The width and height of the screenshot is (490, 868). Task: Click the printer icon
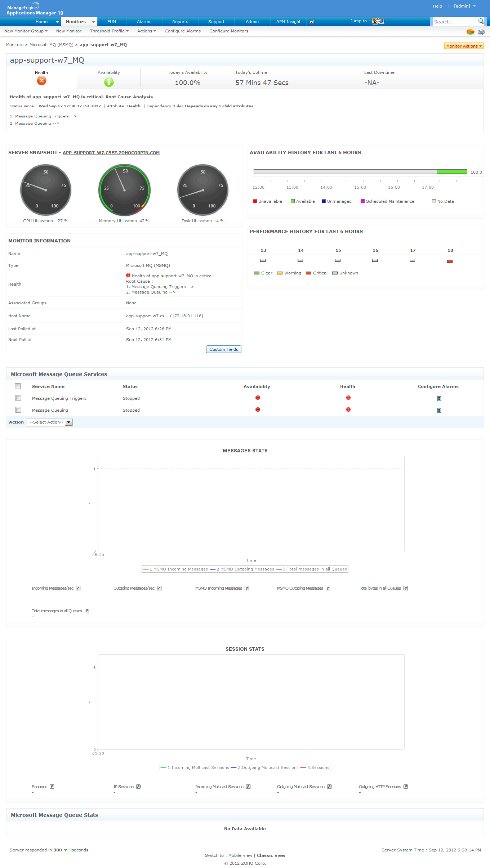click(481, 32)
